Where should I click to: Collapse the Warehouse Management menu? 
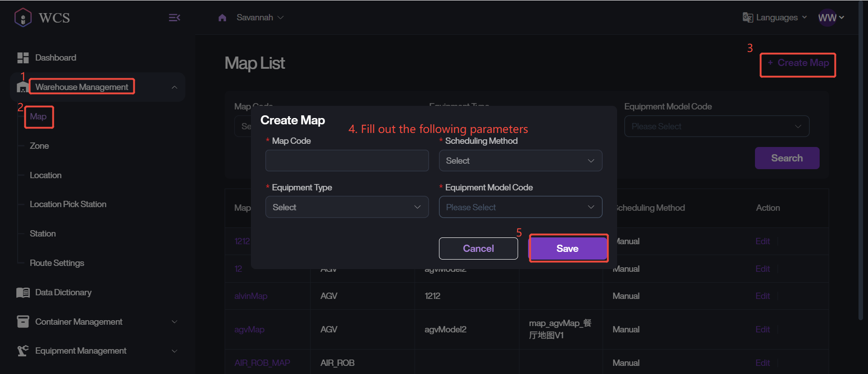coord(174,87)
